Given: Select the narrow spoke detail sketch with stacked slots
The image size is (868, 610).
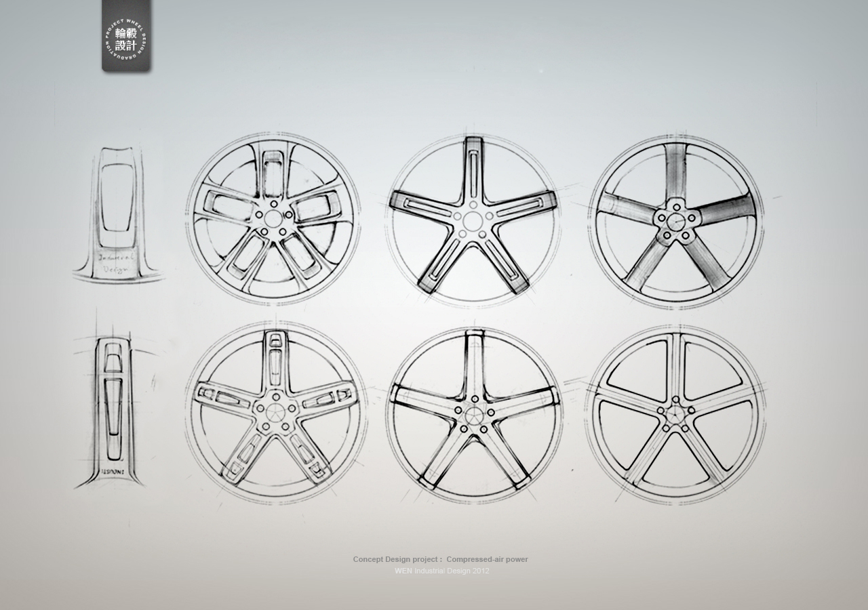Looking at the screenshot, I should point(112,411).
